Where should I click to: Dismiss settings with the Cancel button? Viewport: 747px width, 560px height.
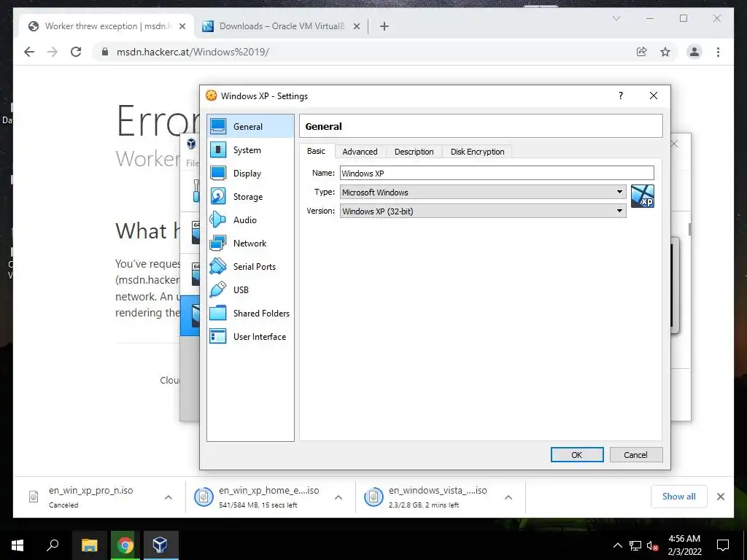pyautogui.click(x=635, y=455)
